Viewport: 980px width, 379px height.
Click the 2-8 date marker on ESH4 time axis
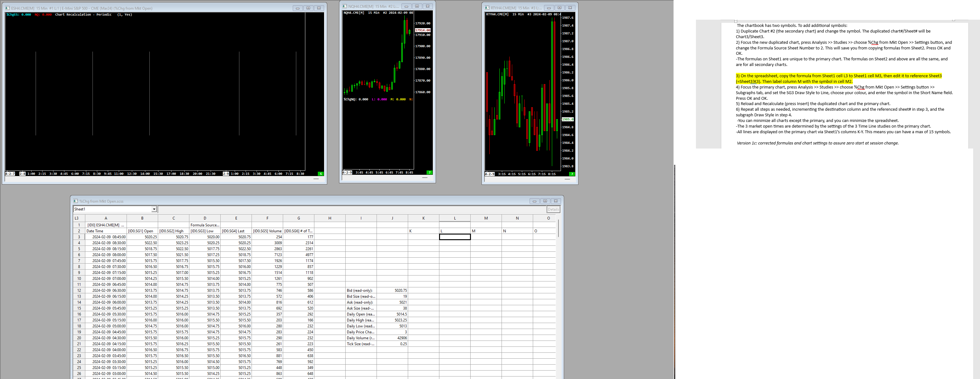(22, 174)
